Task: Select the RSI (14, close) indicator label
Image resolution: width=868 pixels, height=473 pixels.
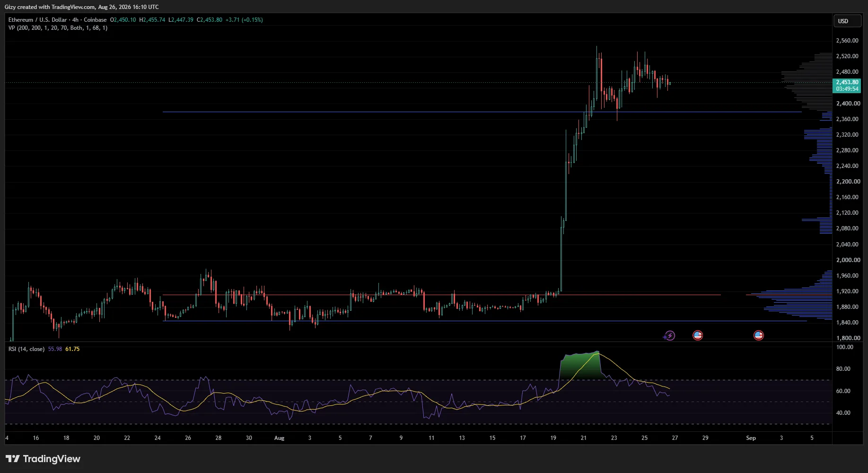Action: coord(26,349)
